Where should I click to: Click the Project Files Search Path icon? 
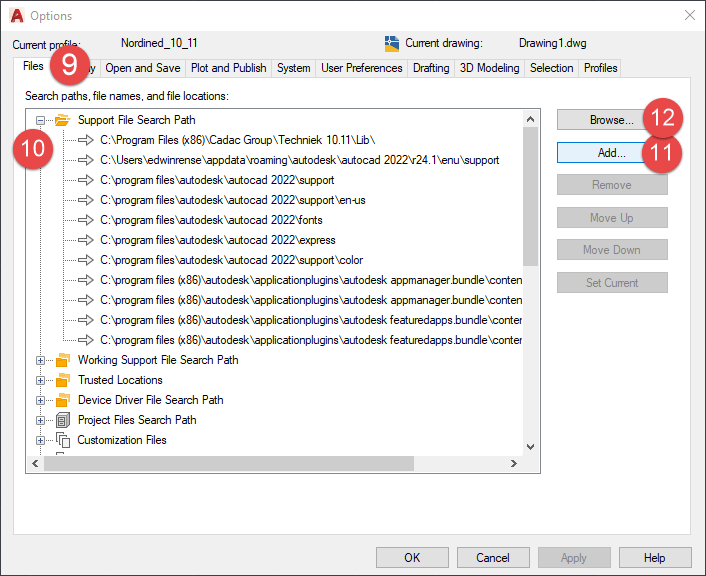tap(63, 420)
